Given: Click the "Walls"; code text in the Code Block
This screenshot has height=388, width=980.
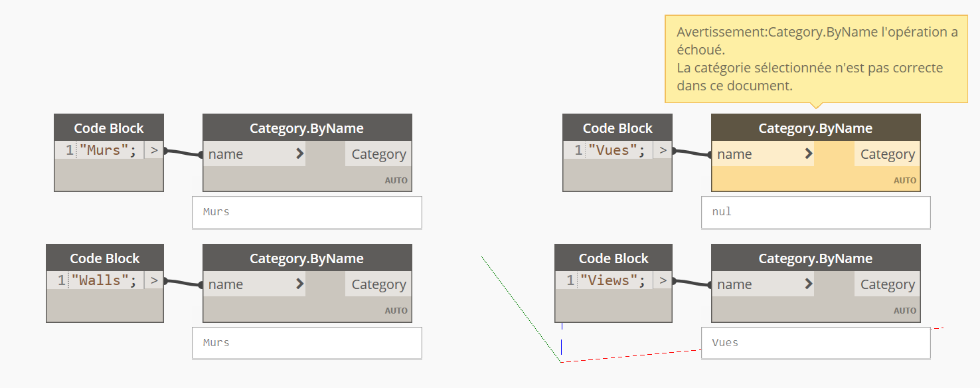Looking at the screenshot, I should click(104, 280).
